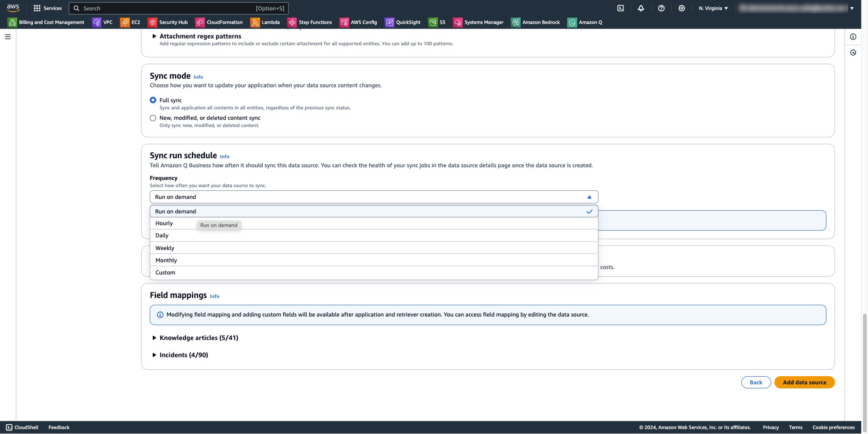Choose Hourly from frequency list
Screen dimensions: 868x434
click(x=164, y=223)
